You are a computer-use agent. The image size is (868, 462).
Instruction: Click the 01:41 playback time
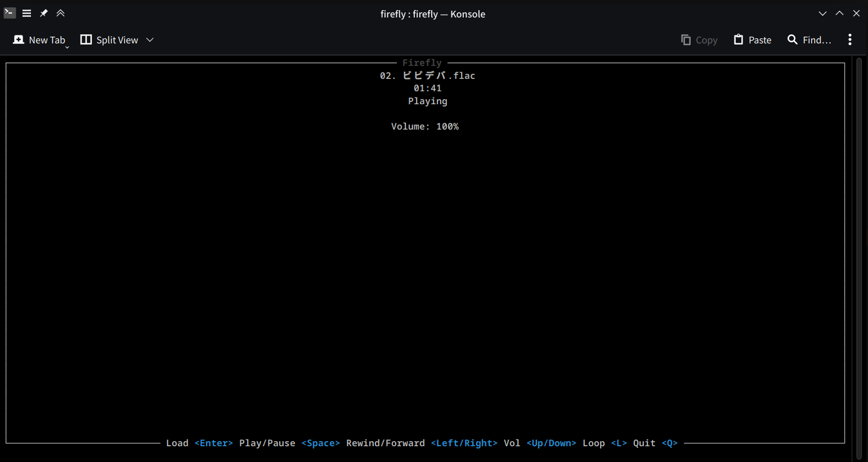428,88
